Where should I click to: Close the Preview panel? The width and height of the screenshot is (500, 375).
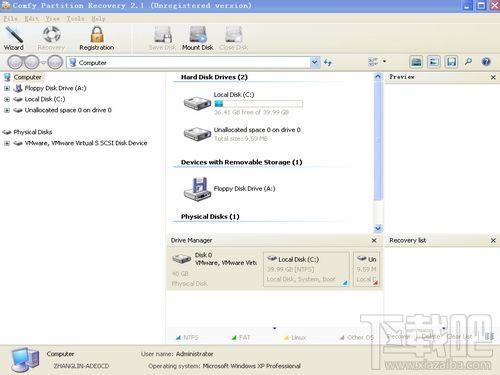point(493,77)
